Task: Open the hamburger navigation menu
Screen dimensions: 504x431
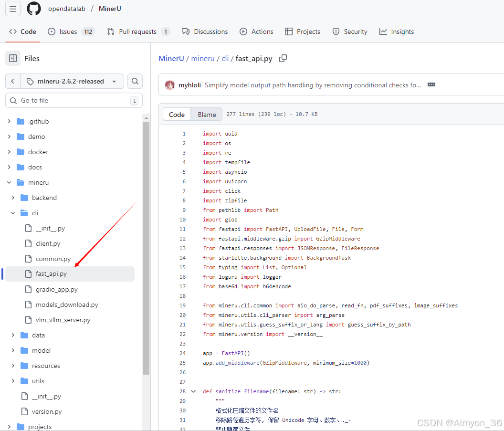Action: pos(13,9)
